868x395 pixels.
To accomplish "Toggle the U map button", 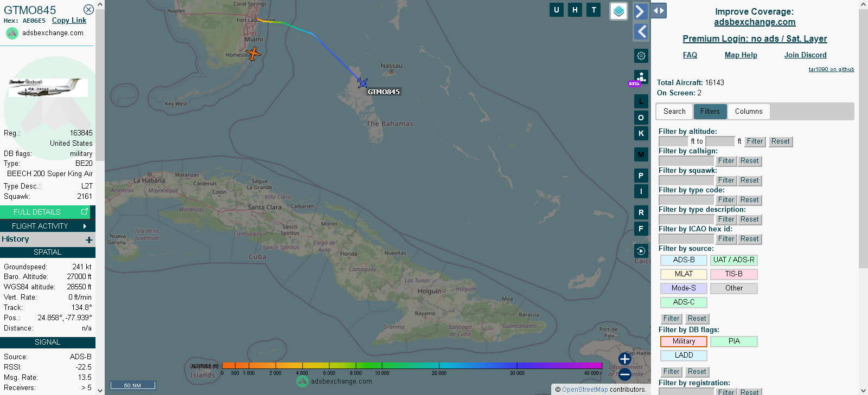I will coord(557,10).
